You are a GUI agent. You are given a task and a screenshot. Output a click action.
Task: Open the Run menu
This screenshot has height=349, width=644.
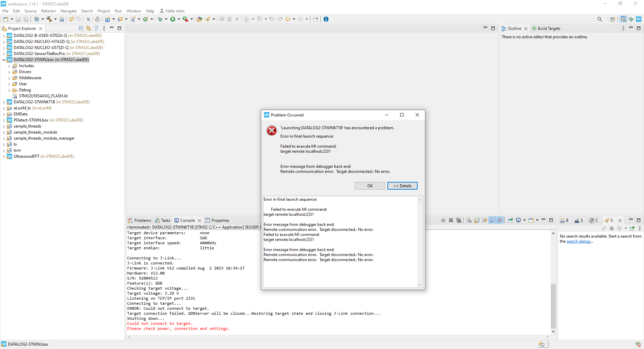coord(118,11)
